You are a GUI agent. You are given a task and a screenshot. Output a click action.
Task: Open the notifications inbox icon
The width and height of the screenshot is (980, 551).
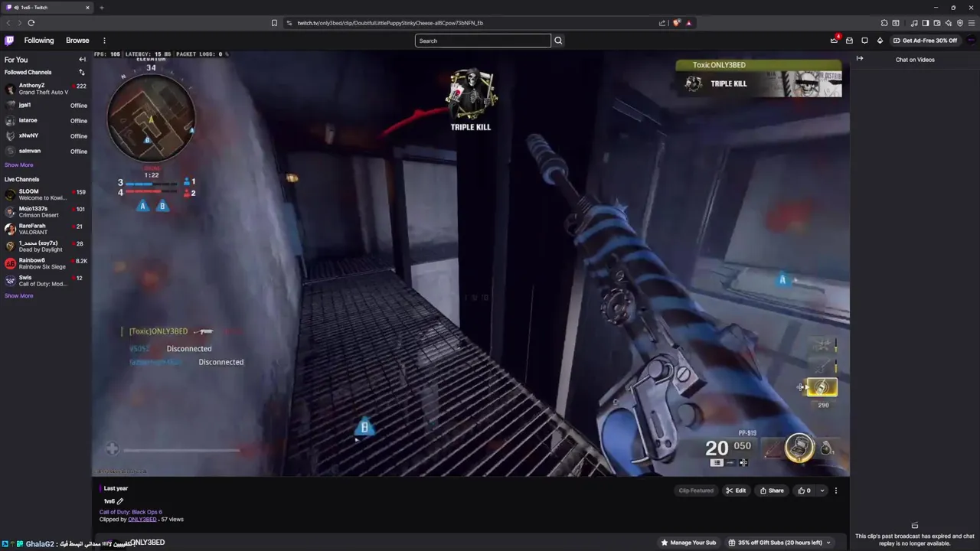(x=849, y=41)
